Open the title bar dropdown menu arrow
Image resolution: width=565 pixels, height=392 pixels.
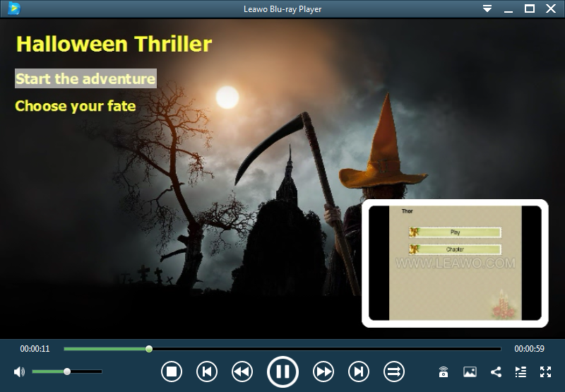[x=487, y=8]
